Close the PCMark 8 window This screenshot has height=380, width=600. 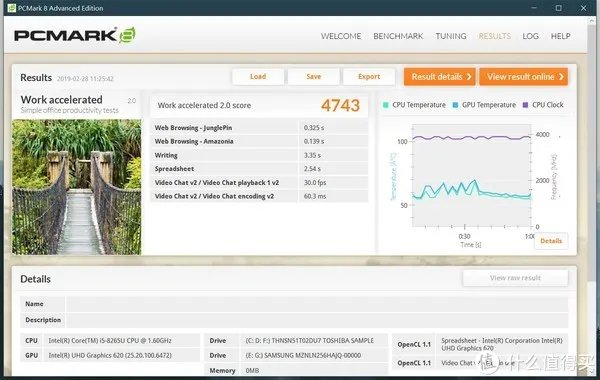(583, 8)
